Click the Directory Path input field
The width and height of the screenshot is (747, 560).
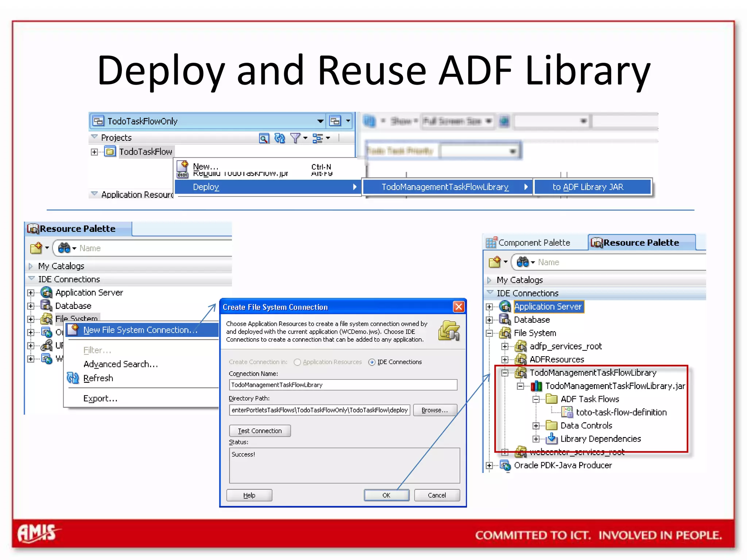click(x=320, y=410)
